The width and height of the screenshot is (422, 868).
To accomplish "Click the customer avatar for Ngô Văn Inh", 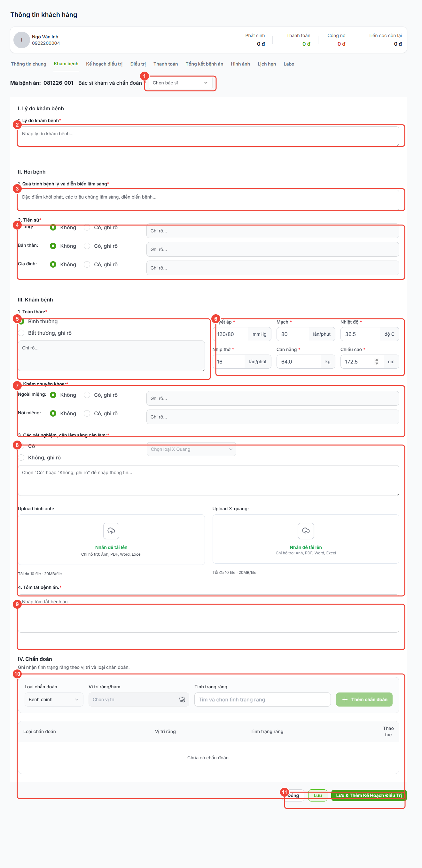I will point(21,40).
